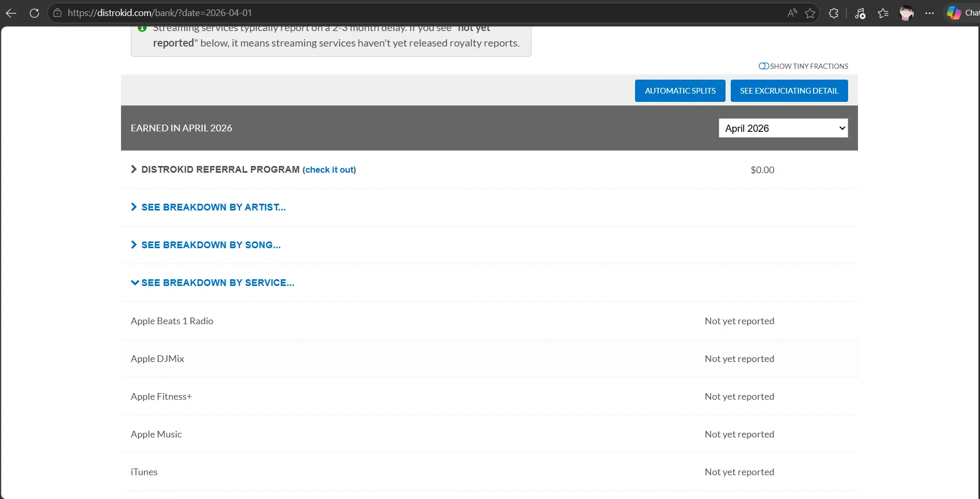Click See Breakdown by Artist link text
The height and width of the screenshot is (499, 980).
[x=214, y=207]
